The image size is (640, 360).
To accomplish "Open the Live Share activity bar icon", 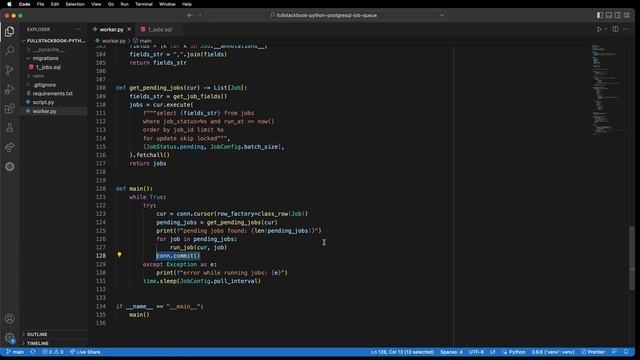I will (9, 147).
